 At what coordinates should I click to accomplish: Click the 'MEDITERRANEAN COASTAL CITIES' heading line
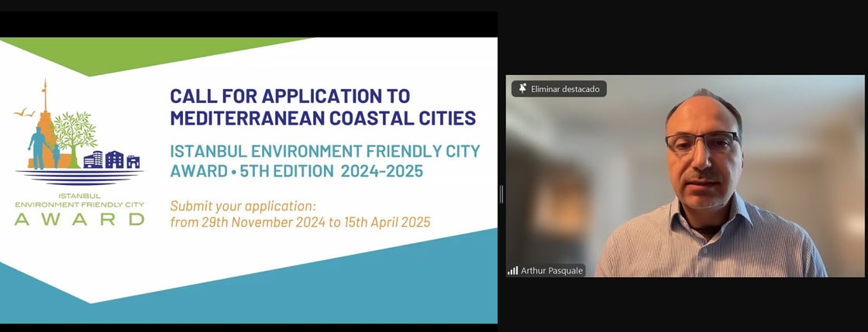(322, 118)
